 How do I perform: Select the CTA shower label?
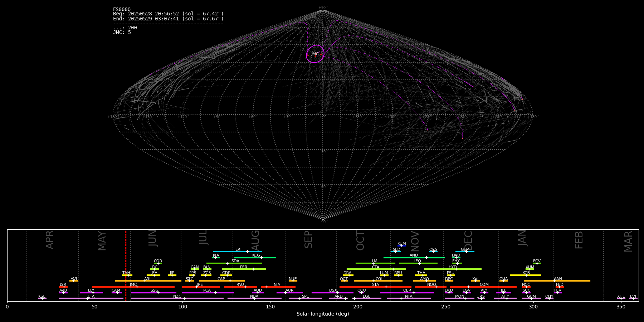coord(375,267)
